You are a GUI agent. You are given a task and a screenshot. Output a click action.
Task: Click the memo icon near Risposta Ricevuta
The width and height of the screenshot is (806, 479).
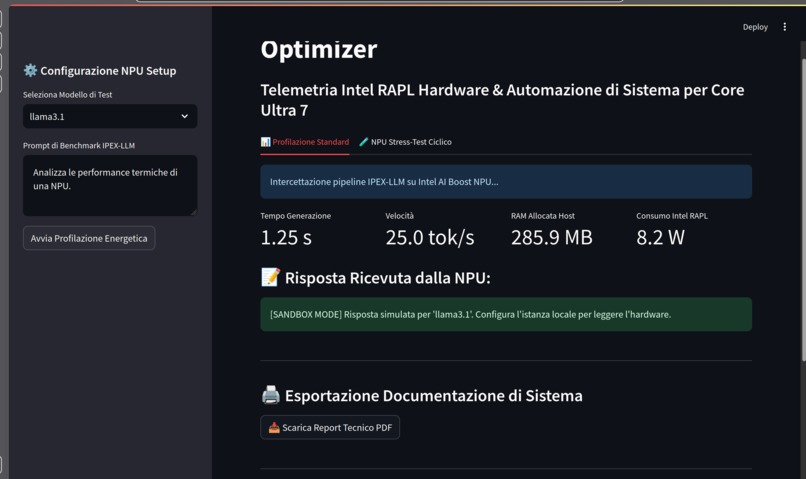tap(270, 277)
